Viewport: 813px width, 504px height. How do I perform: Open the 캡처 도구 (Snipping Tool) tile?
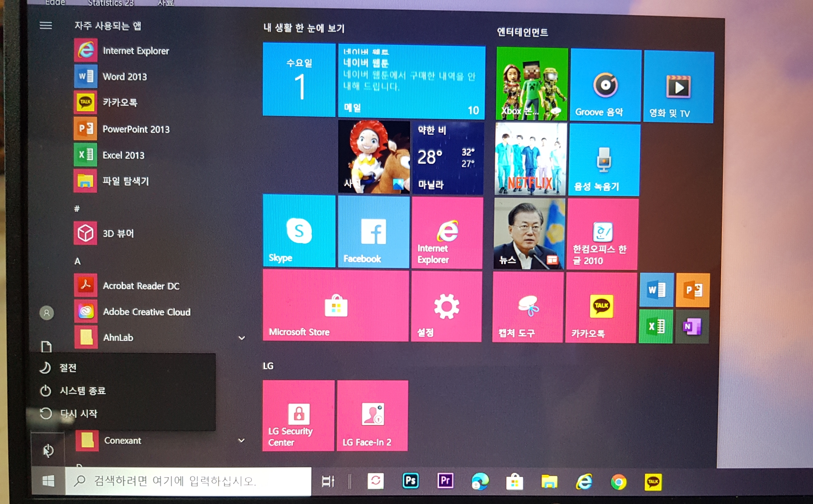pos(528,307)
